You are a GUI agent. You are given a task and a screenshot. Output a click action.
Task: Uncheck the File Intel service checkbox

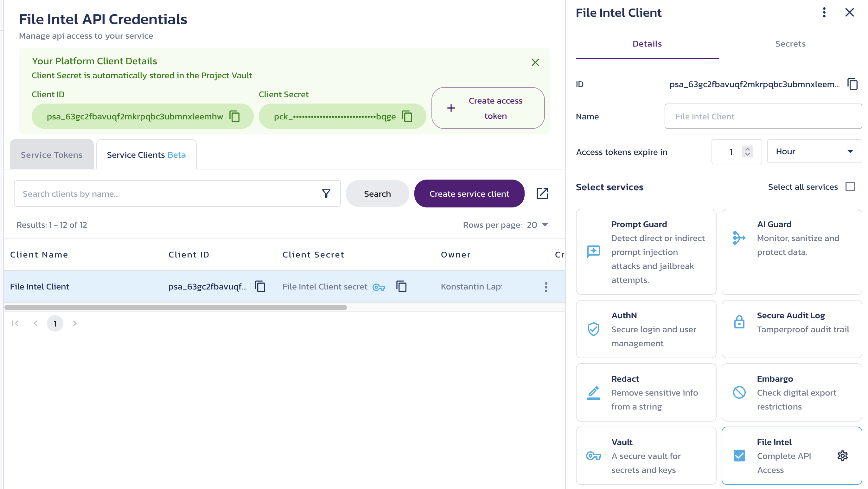(739, 456)
